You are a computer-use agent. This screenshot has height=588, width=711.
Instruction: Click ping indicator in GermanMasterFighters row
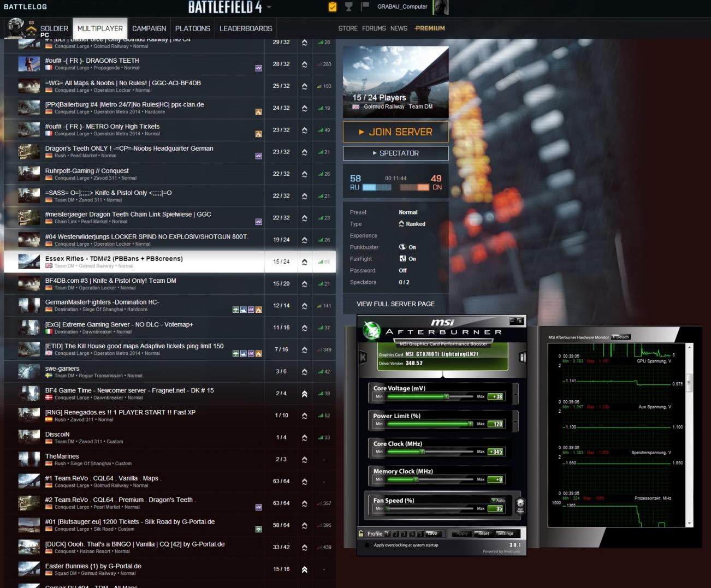pyautogui.click(x=324, y=306)
